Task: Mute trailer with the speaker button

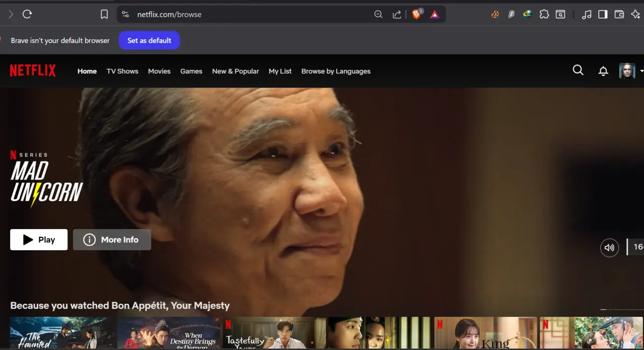Action: click(x=609, y=247)
